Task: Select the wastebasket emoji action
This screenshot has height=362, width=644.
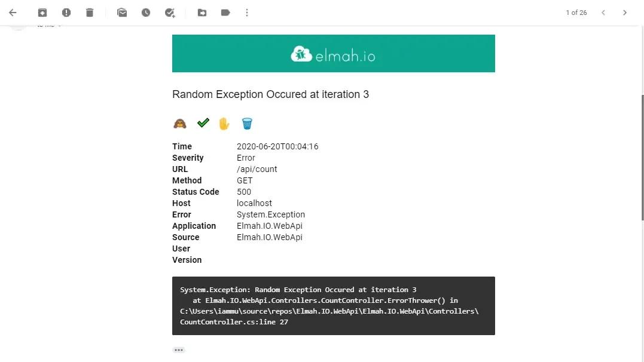Action: point(247,124)
